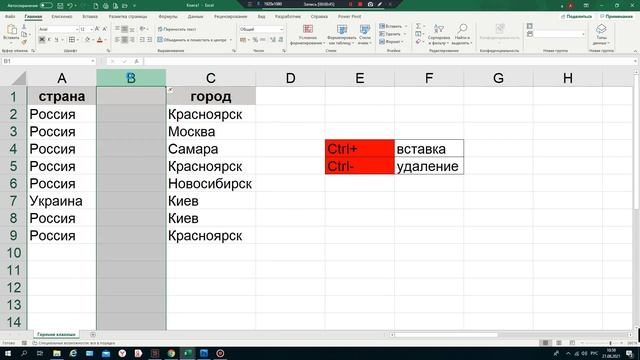Toggle Italic formatting (К)
This screenshot has height=360, width=640.
tap(49, 40)
